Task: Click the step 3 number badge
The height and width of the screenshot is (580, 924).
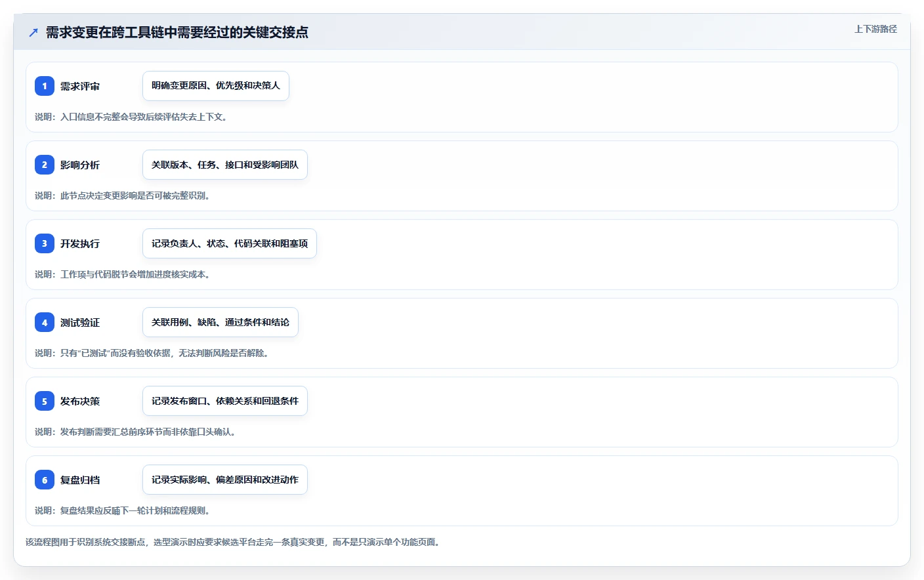Action: [45, 243]
